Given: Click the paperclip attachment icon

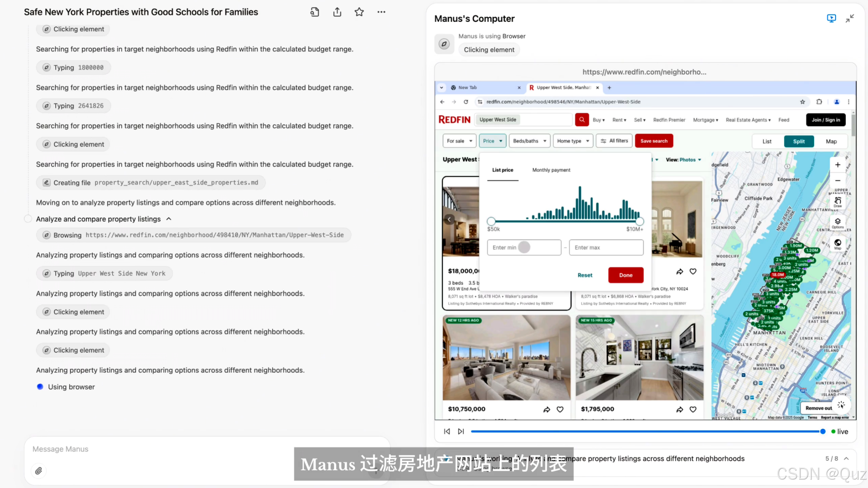Looking at the screenshot, I should (x=39, y=471).
